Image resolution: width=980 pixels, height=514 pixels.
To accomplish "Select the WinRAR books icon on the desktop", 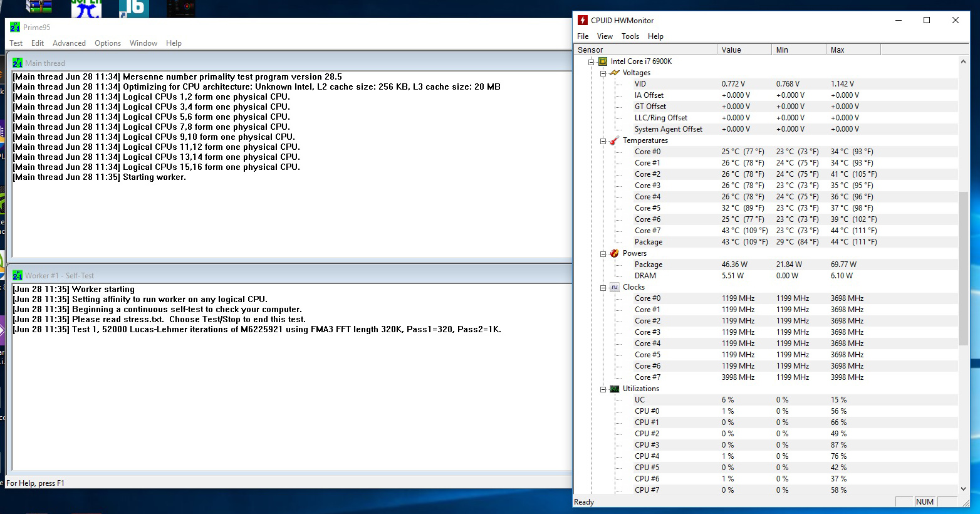I will click(x=38, y=7).
